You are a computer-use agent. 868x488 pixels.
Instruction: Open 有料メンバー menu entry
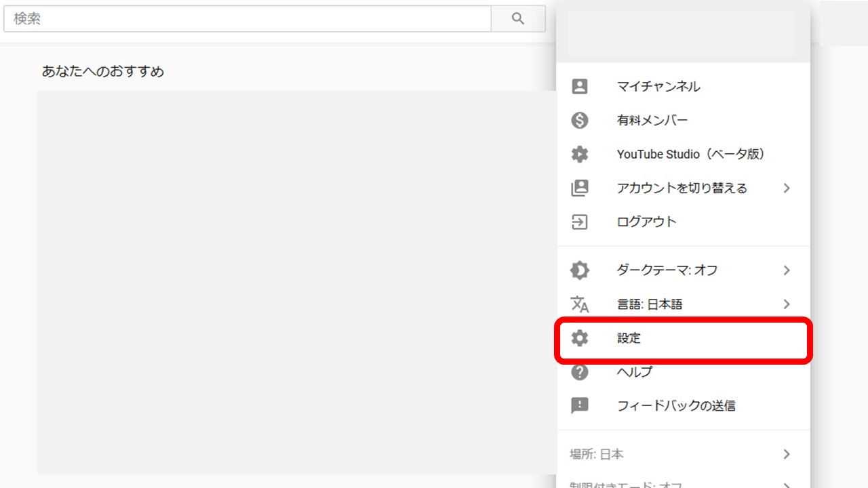[684, 121]
